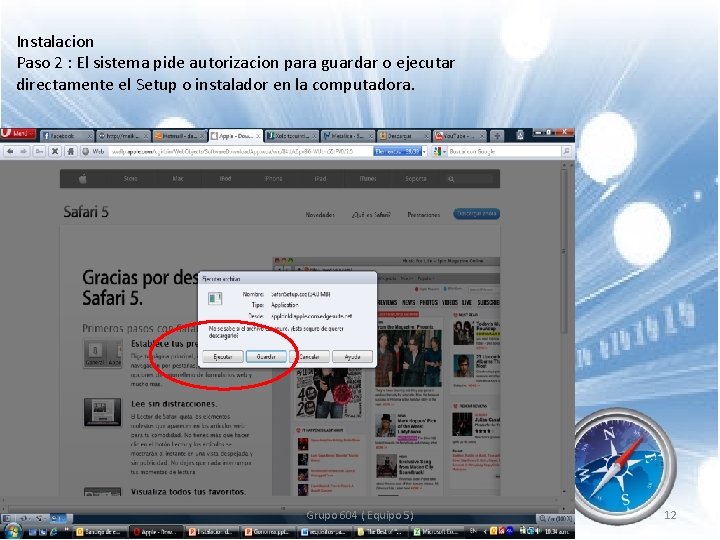
Task: Go to the home page icon
Action: (70, 151)
